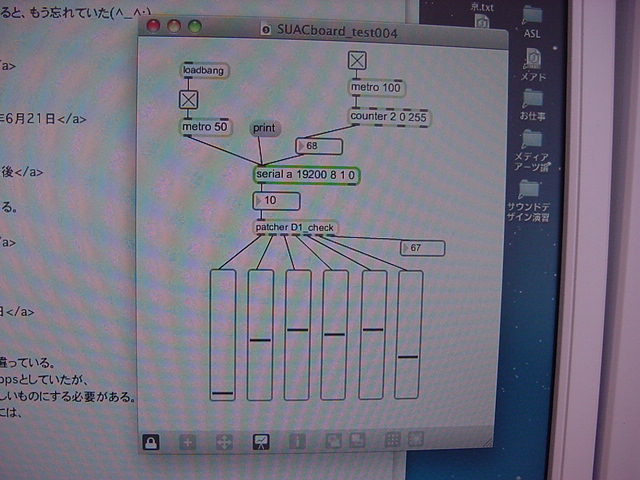Viewport: 640px width, 480px height.
Task: Click the metro 50 object
Action: click(205, 127)
